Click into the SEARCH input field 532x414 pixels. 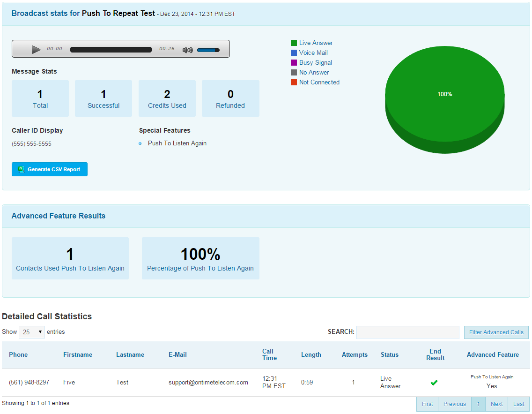click(x=408, y=332)
